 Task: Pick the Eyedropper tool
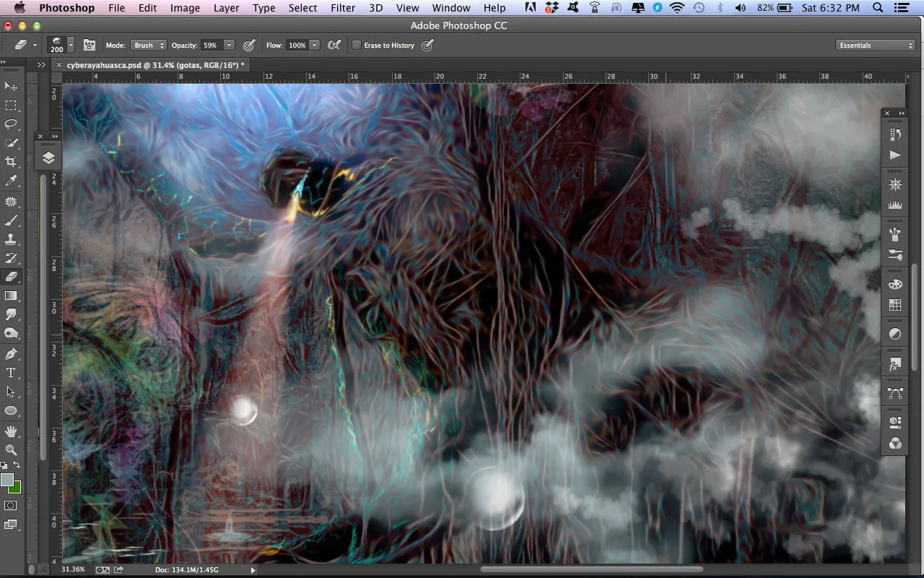(11, 181)
